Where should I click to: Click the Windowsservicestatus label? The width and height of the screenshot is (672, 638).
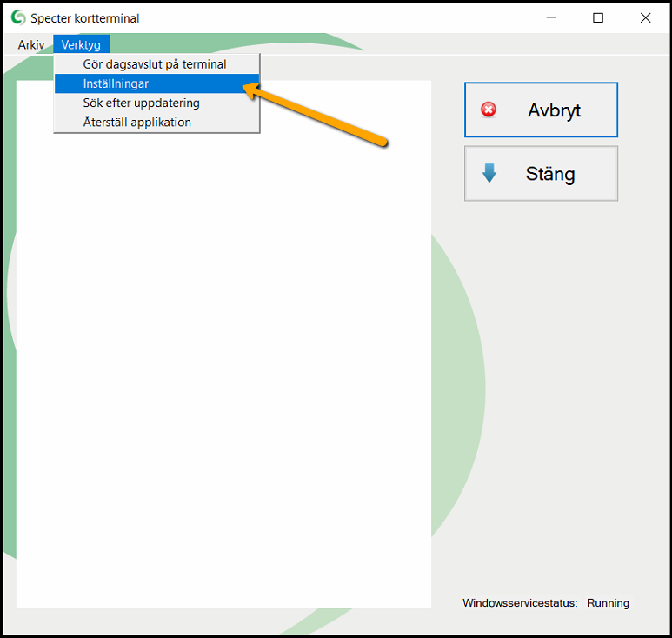519,603
